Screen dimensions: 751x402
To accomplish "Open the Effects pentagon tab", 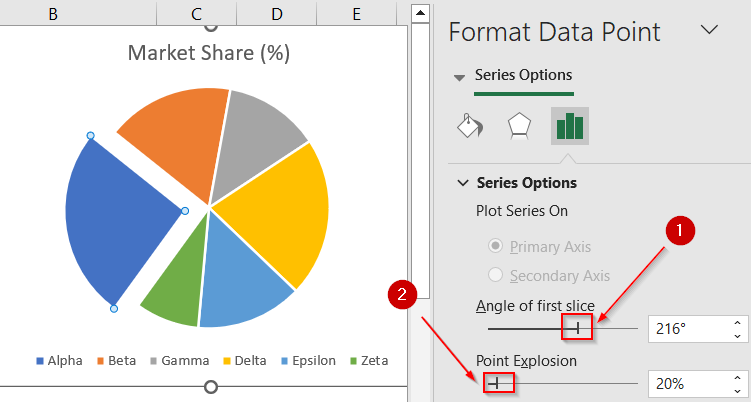I will (519, 126).
